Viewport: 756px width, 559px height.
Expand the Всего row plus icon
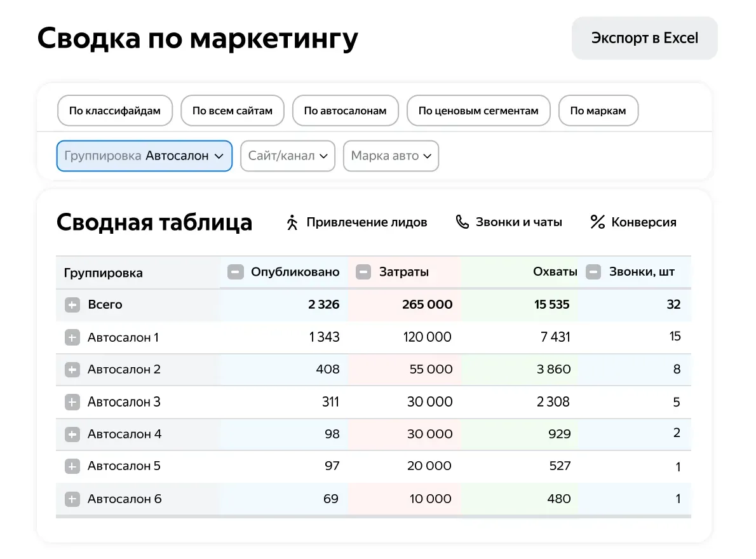tap(72, 304)
